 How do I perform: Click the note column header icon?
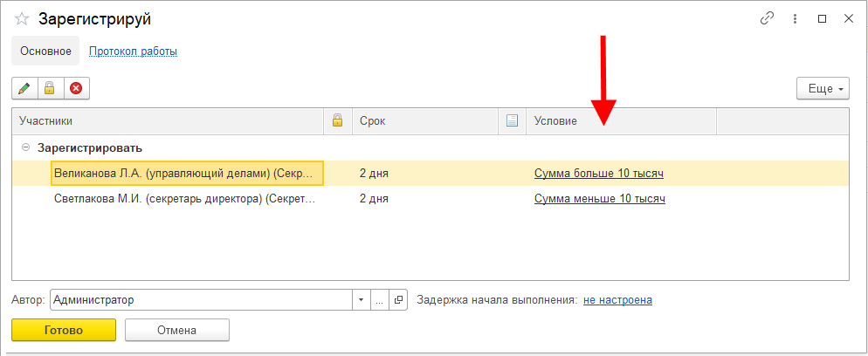tap(513, 121)
